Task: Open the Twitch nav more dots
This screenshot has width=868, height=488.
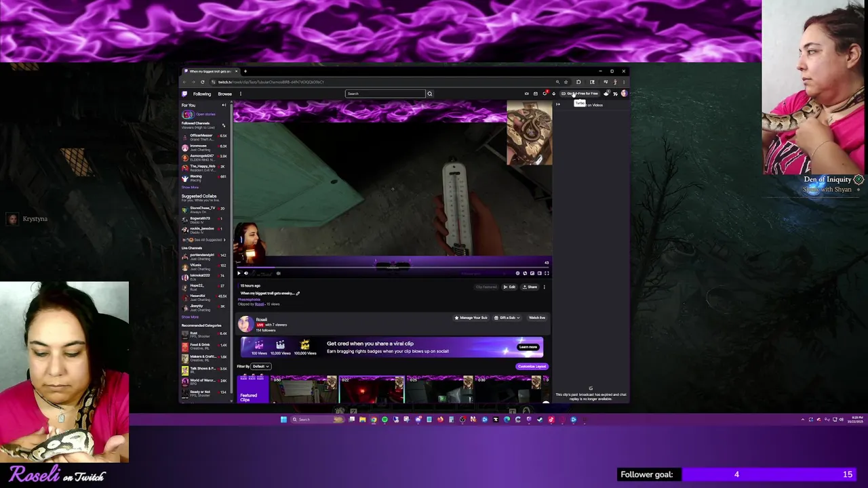Action: tap(240, 94)
